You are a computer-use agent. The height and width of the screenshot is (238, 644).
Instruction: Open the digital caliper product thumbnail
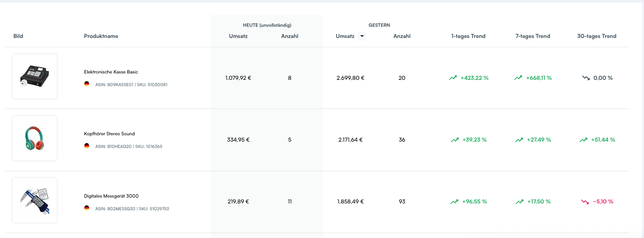[x=35, y=200]
